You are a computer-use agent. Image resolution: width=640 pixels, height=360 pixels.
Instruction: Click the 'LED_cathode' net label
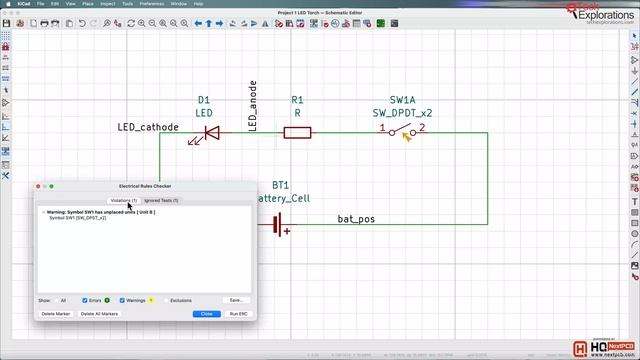click(x=148, y=127)
